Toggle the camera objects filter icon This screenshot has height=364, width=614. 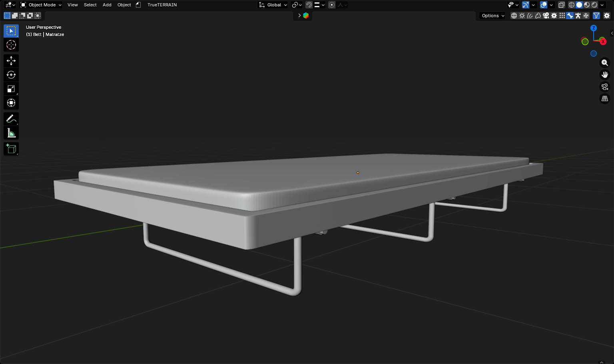[x=546, y=16]
